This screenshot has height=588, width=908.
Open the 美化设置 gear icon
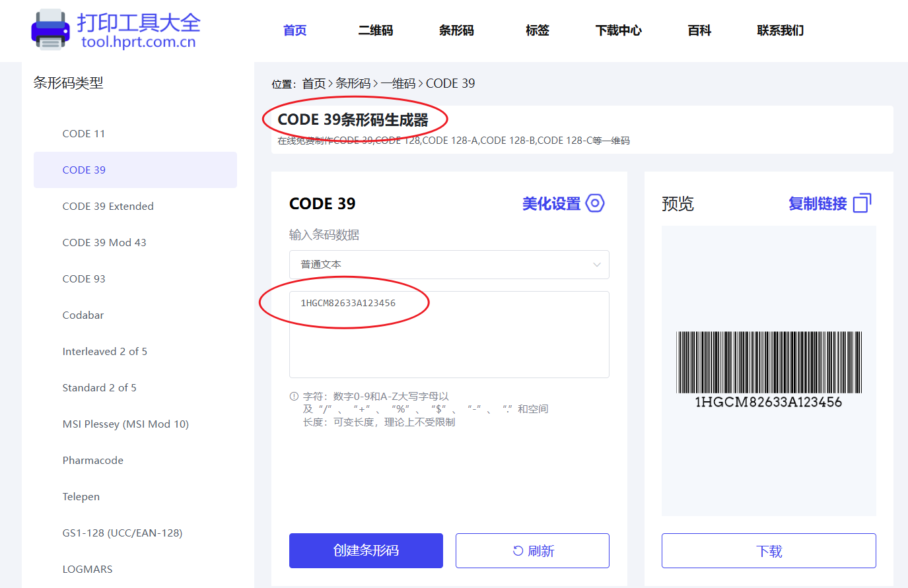(595, 203)
